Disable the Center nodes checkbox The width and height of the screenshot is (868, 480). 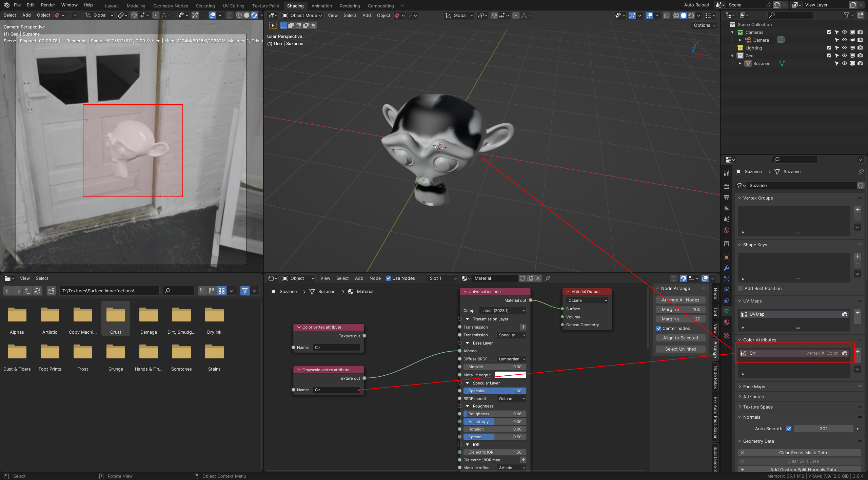(659, 328)
